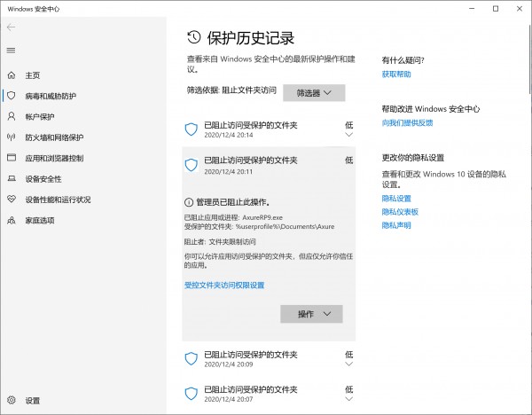532x415 pixels.
Task: Click the 获取帮助 link
Action: tap(396, 74)
